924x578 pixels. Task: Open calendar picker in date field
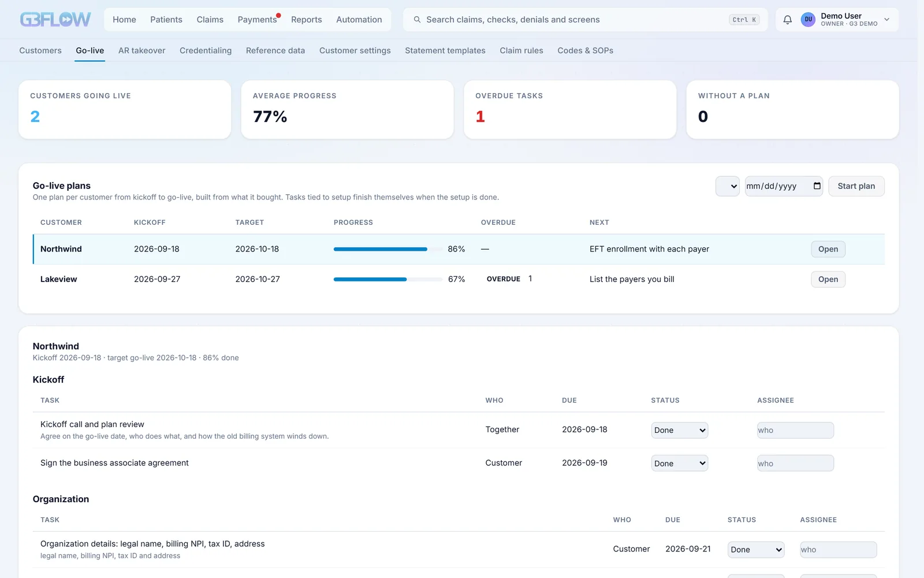(817, 186)
